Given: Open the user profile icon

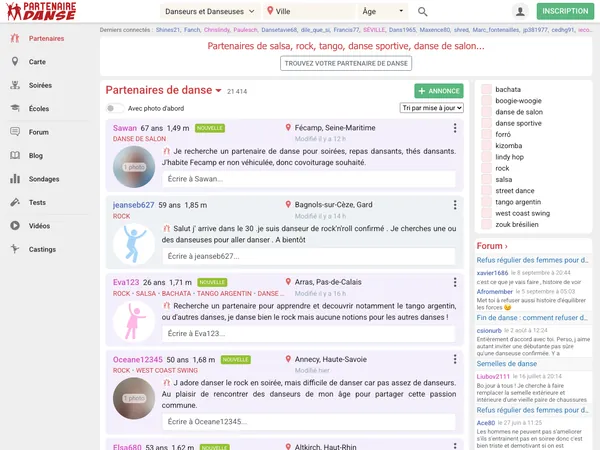Looking at the screenshot, I should tap(520, 11).
